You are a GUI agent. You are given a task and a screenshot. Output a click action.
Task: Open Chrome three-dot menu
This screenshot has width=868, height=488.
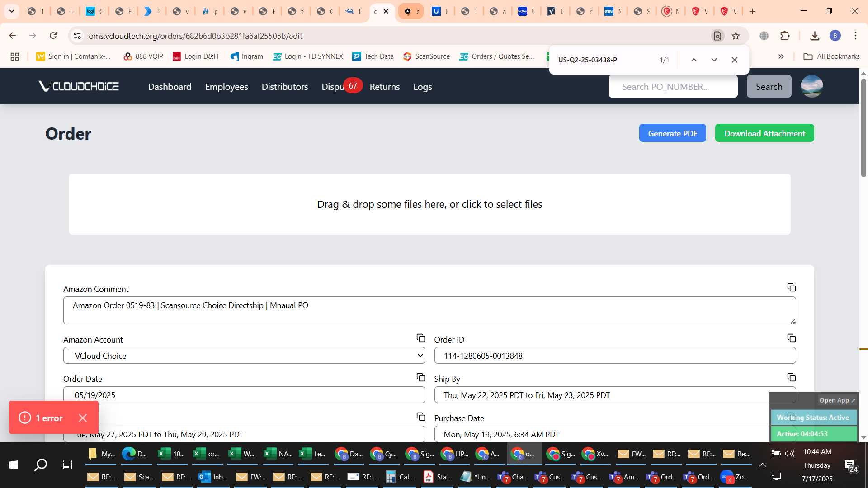click(x=855, y=36)
